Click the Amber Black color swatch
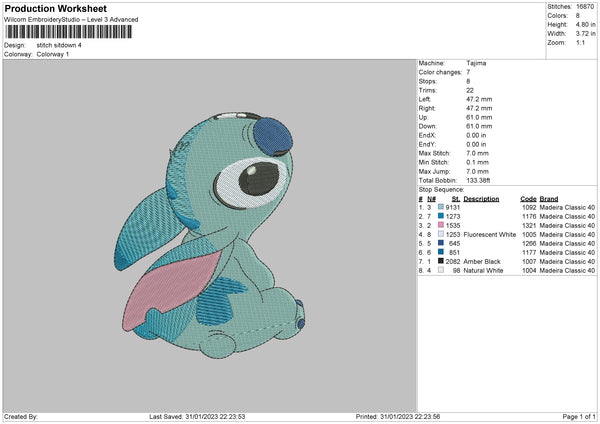The image size is (600, 424). click(441, 261)
